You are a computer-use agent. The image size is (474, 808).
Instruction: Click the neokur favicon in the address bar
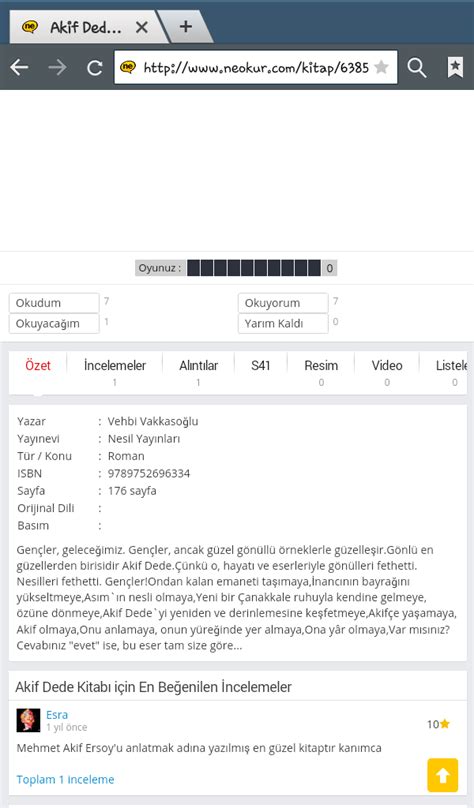point(128,67)
